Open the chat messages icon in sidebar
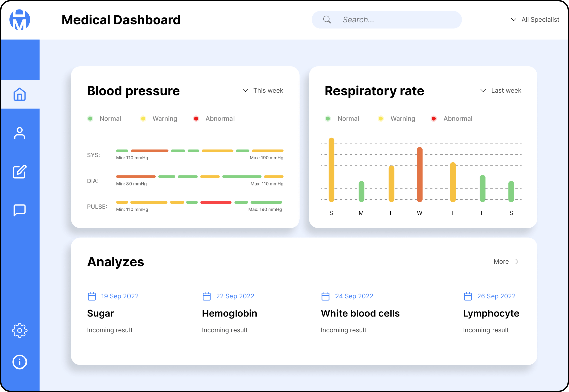 [x=20, y=210]
